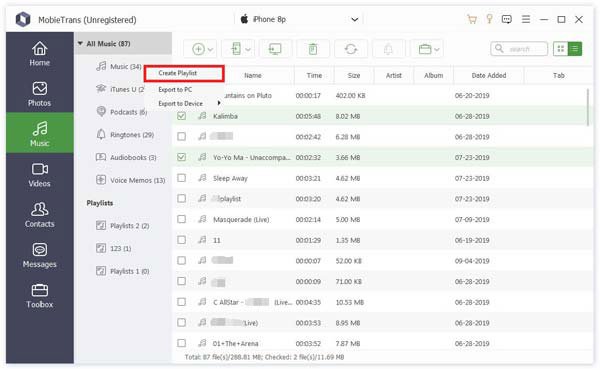600x370 pixels.
Task: Check the C AllStar track checkbox
Action: pyautogui.click(x=181, y=302)
